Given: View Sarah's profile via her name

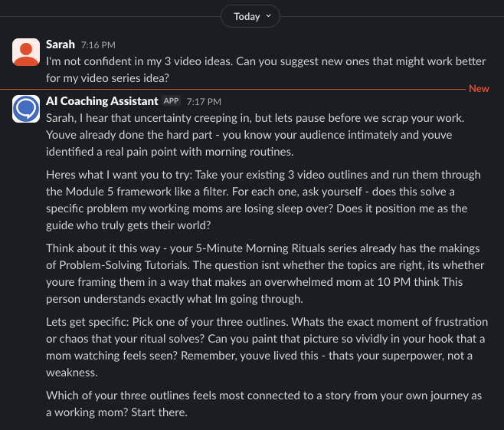Looking at the screenshot, I should (x=61, y=44).
